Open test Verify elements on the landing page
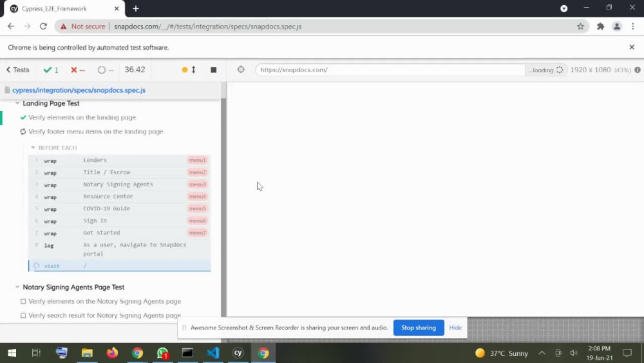 [x=82, y=117]
